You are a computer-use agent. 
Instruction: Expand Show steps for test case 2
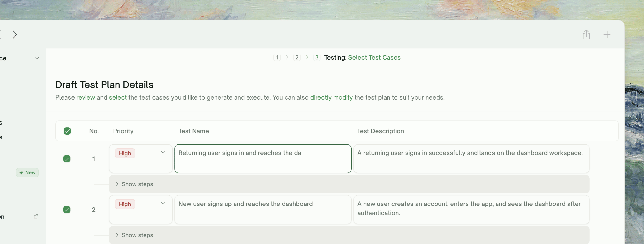click(x=349, y=235)
